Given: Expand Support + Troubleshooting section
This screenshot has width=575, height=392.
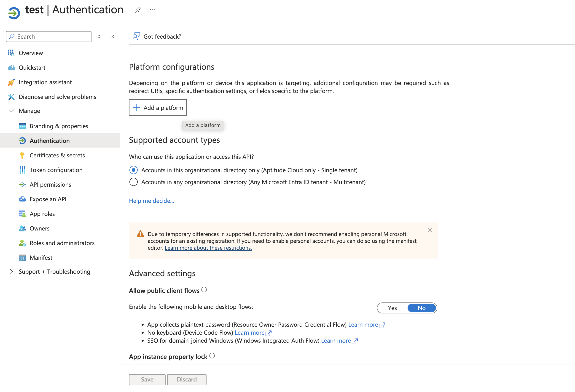Looking at the screenshot, I should [x=11, y=272].
